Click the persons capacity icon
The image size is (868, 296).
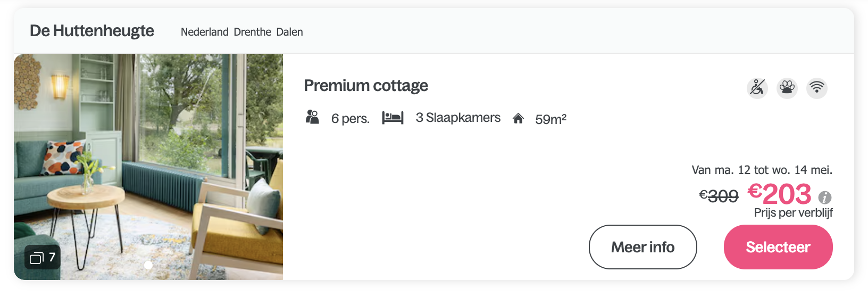pos(312,117)
